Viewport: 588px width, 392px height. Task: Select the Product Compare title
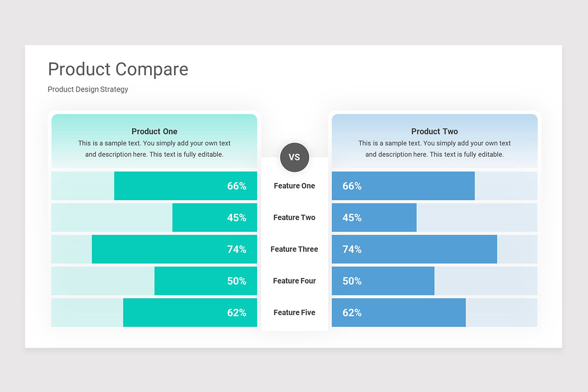118,69
